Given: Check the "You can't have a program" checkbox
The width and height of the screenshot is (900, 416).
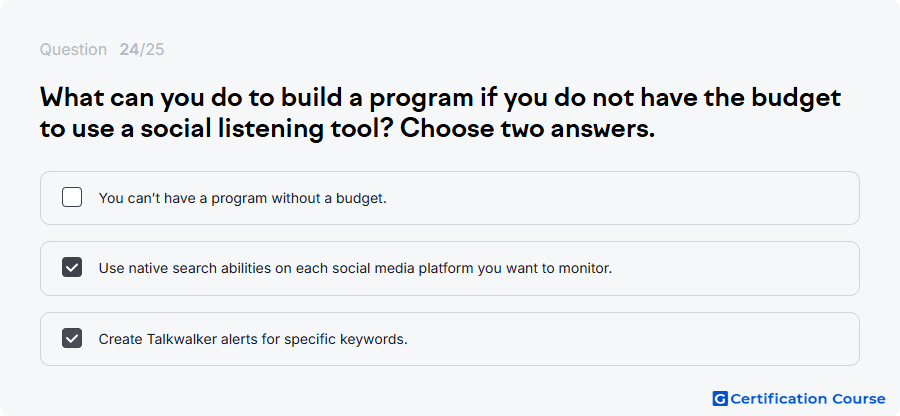Looking at the screenshot, I should pos(72,197).
